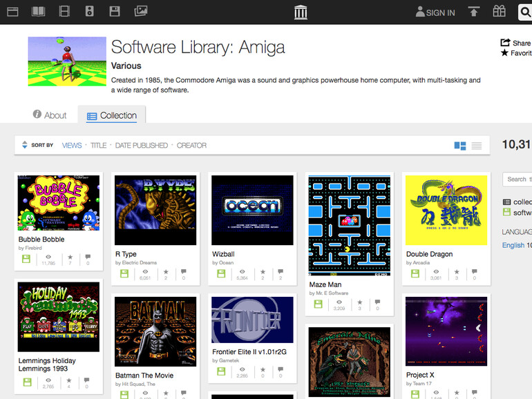532x399 pixels.
Task: Open R Type title link
Action: pos(126,254)
